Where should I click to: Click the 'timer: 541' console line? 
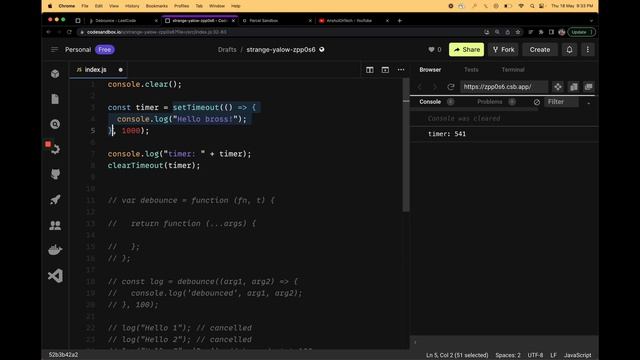point(447,134)
